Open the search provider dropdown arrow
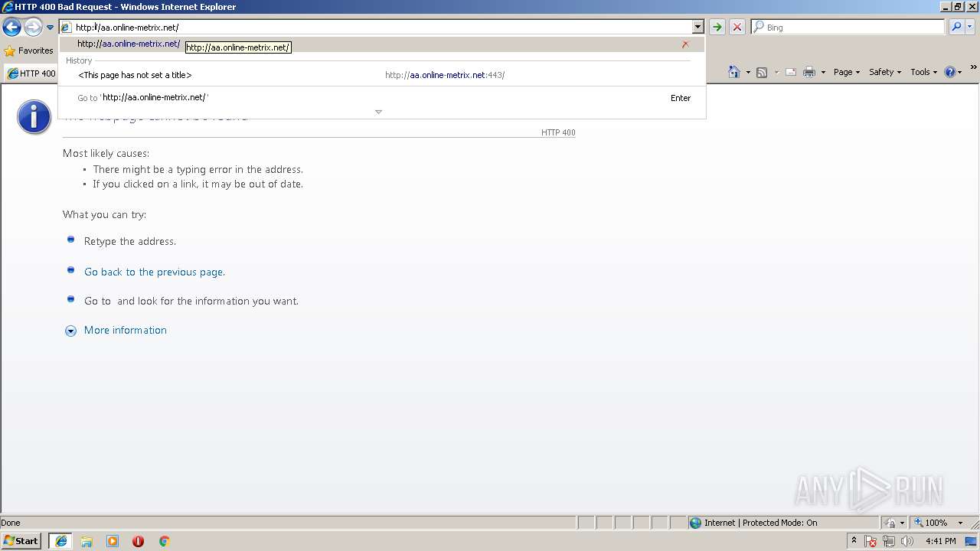This screenshot has height=551, width=980. click(970, 28)
